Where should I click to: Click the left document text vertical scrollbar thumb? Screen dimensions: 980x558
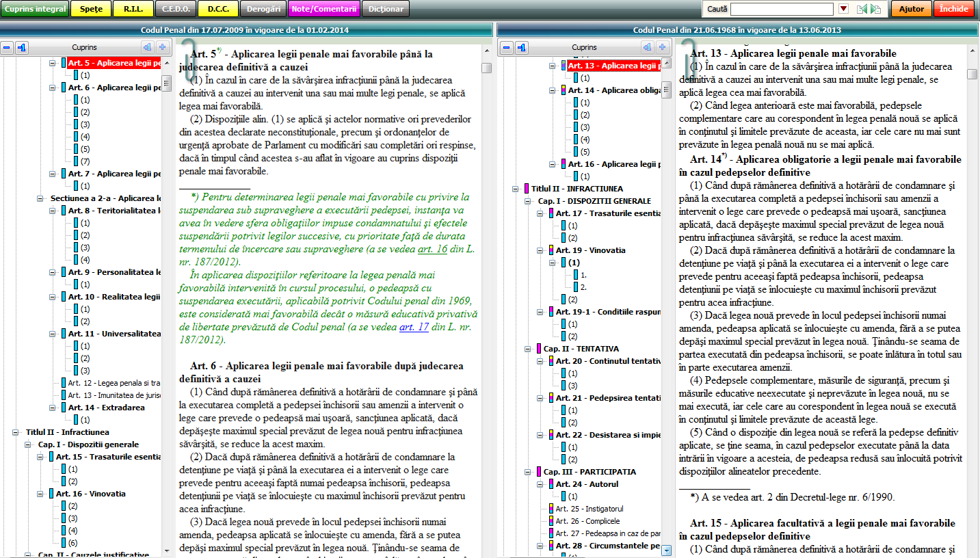coord(486,68)
